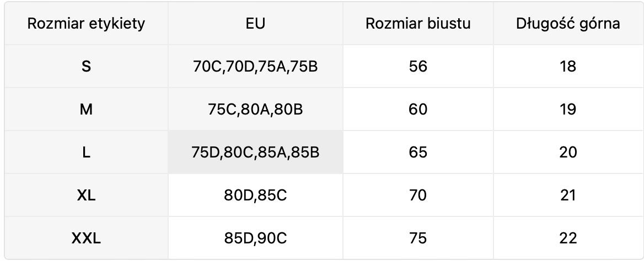Select the Długość górna header cell
The width and height of the screenshot is (644, 261).
tap(567, 24)
